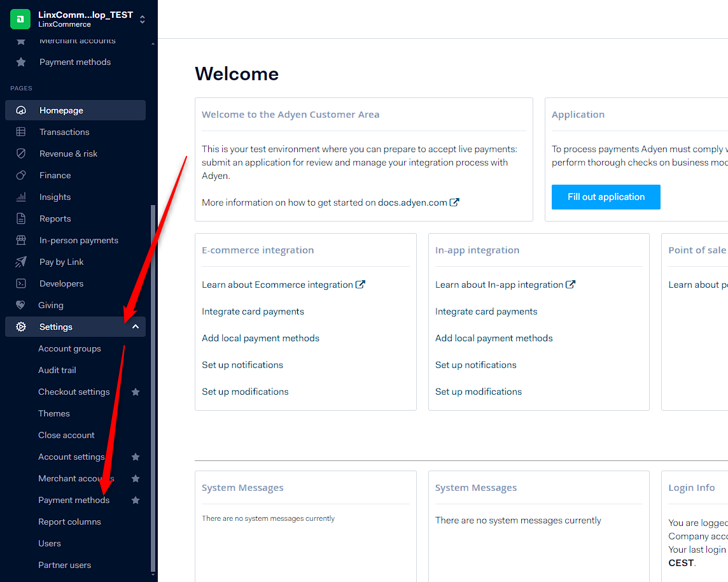The image size is (728, 582).
Task: Open the account switcher arrows beside LinxCommerce
Action: 143,19
